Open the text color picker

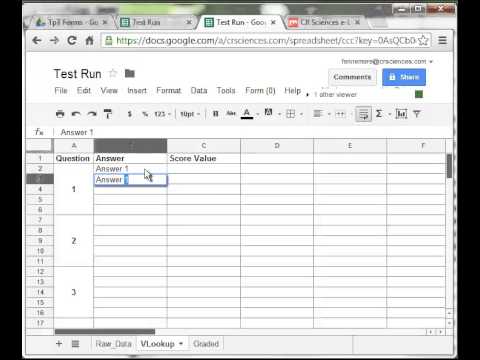[247, 114]
